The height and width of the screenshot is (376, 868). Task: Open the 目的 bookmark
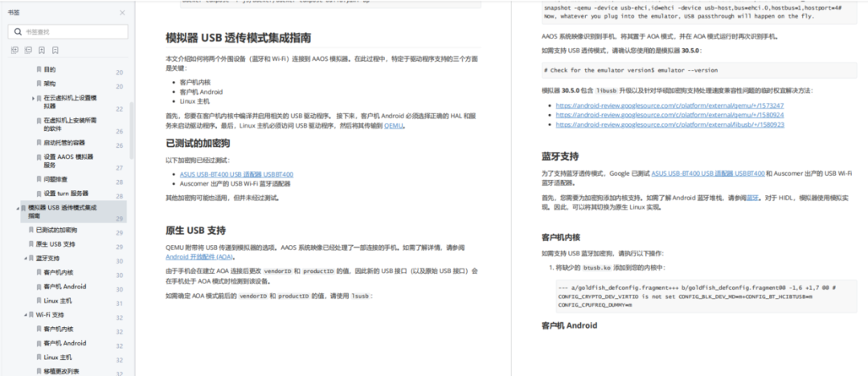(50, 70)
